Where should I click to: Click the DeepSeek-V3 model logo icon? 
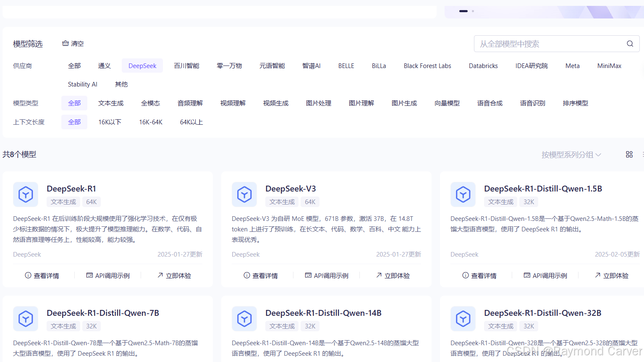[x=244, y=194]
